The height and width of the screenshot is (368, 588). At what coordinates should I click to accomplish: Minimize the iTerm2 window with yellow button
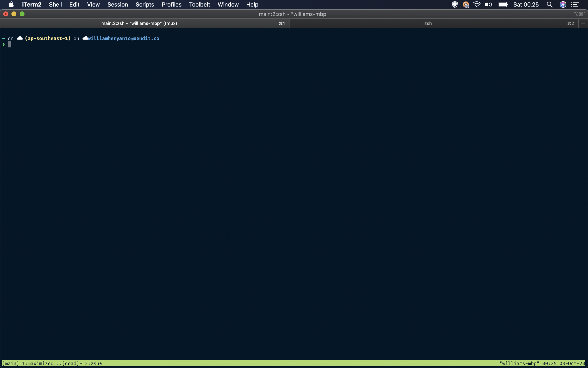coord(14,14)
